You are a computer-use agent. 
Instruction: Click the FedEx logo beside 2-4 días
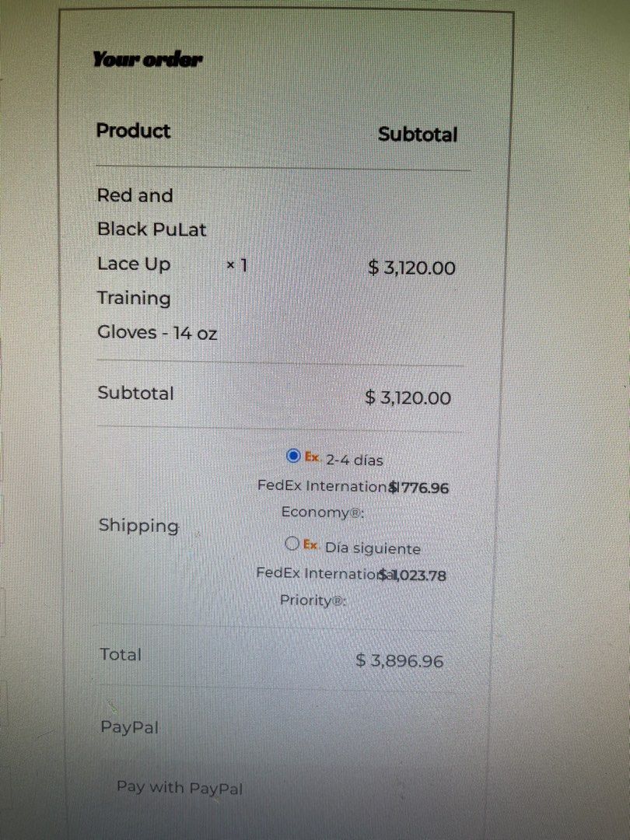pos(312,457)
